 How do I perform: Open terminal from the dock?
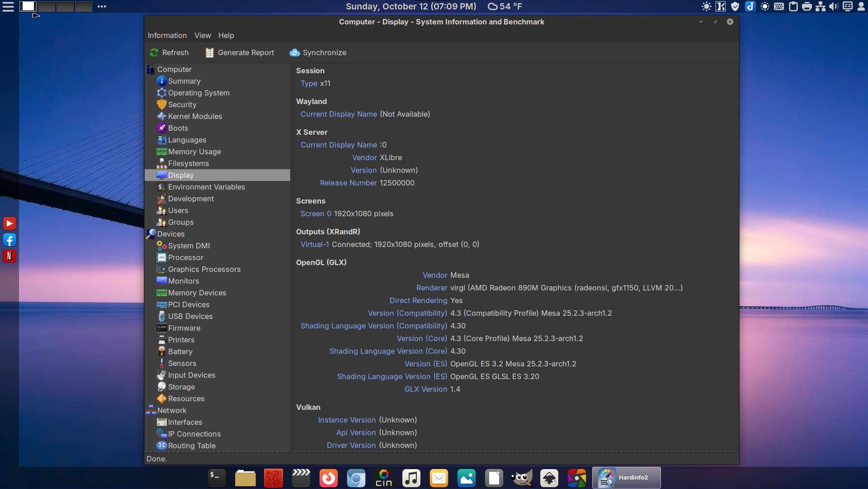click(x=217, y=478)
